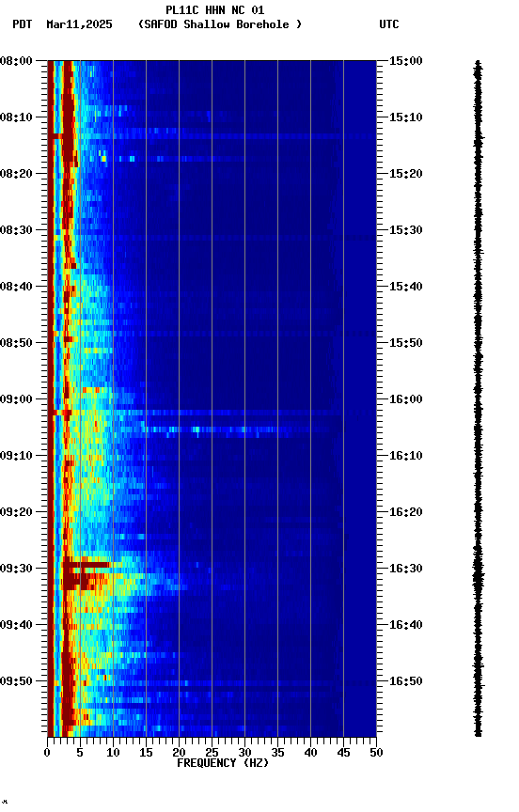Viewport: 519px width, 812px height.
Task: Click the 09:30 PDT time label
Action: [x=16, y=570]
